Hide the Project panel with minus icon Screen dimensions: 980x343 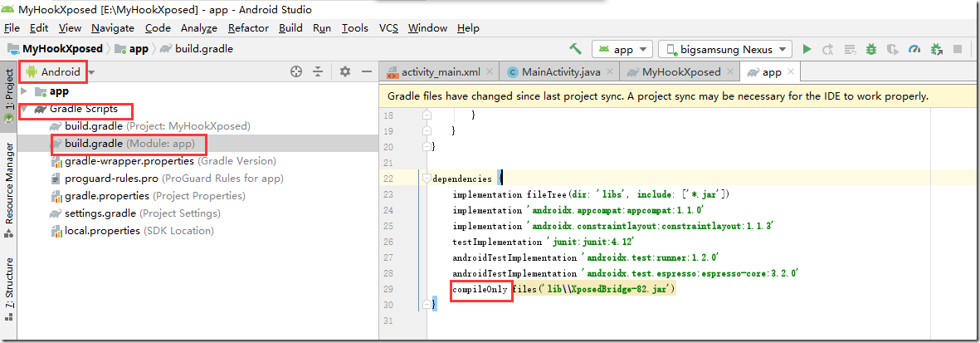[367, 72]
